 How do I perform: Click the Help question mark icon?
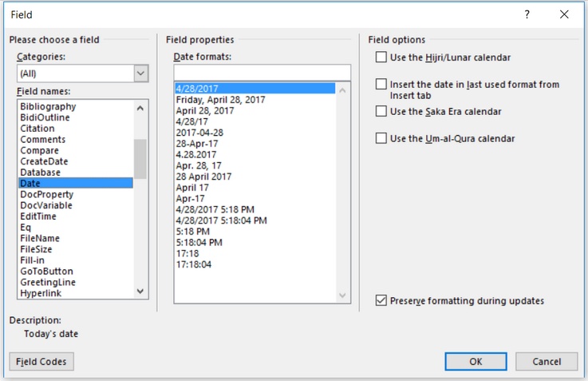[527, 14]
